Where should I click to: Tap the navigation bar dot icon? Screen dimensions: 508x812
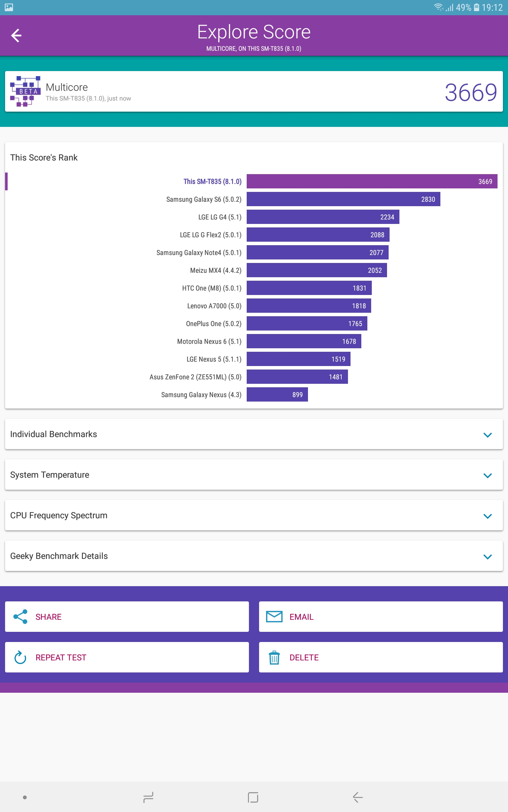point(24,797)
